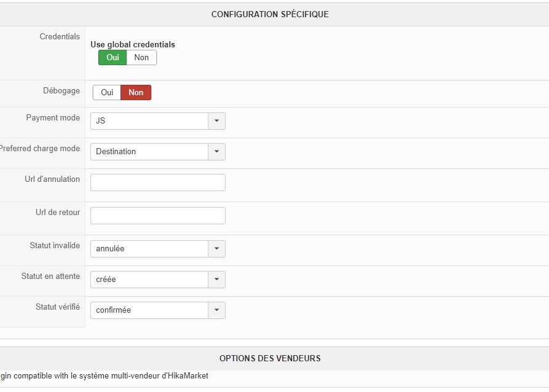Open the Payment mode dropdown arrow

(x=216, y=121)
